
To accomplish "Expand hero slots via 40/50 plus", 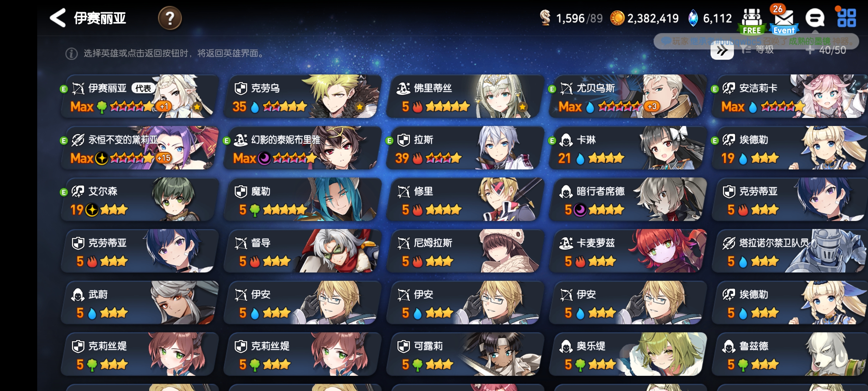I will click(826, 50).
